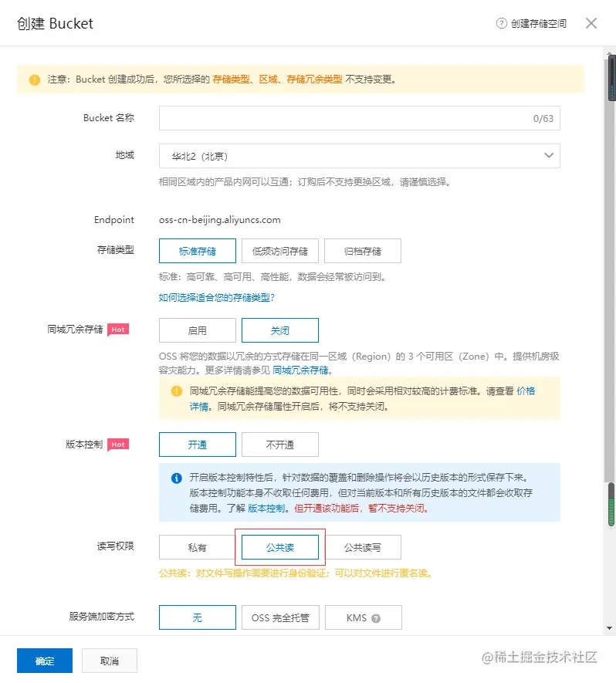Click the blue info icon in the 版本控制 notice
616x683 pixels.
(177, 478)
